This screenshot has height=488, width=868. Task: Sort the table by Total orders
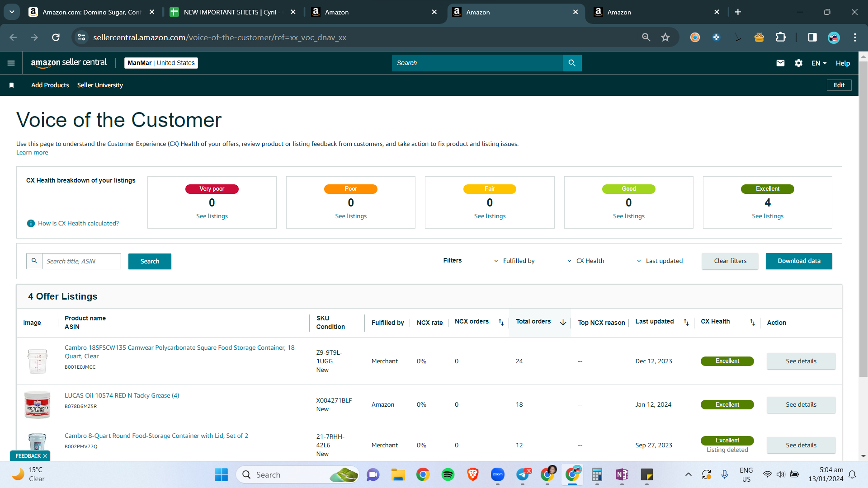coord(563,322)
